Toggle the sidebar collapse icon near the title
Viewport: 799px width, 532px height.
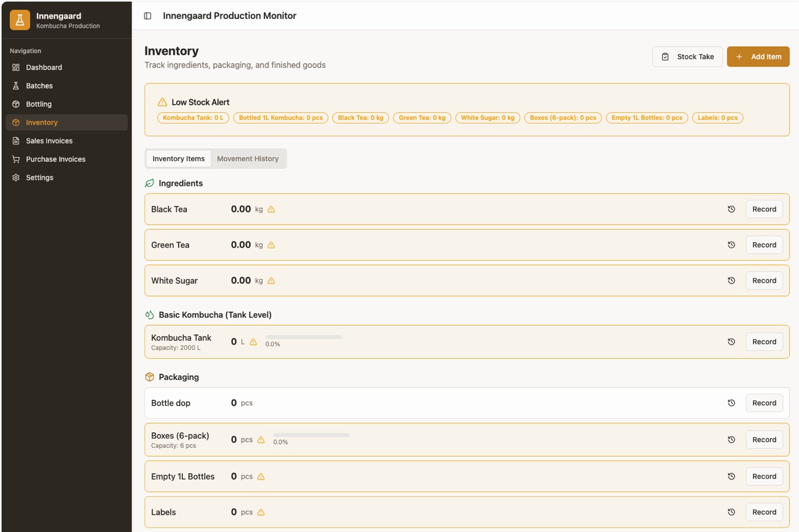(x=147, y=16)
